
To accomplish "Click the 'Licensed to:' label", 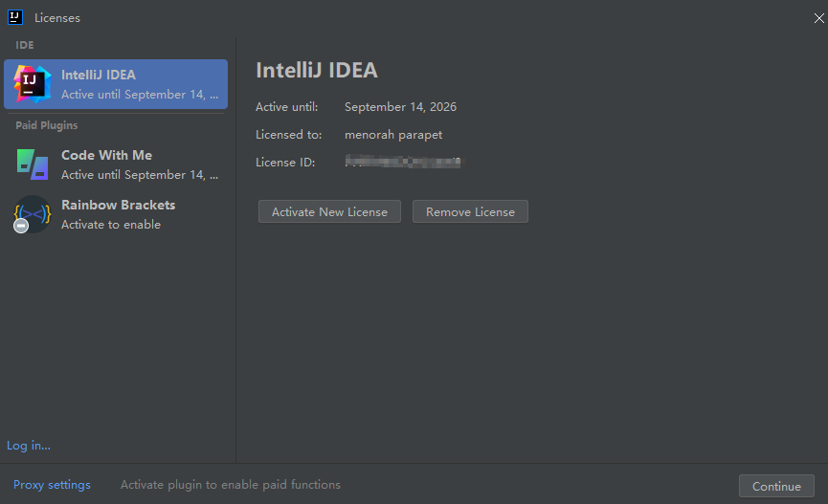I will [288, 135].
